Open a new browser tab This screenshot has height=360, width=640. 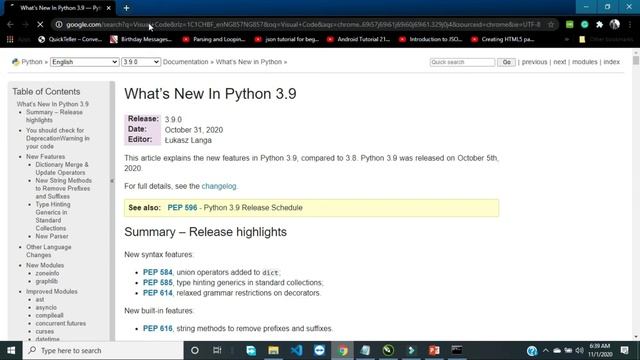pos(127,8)
